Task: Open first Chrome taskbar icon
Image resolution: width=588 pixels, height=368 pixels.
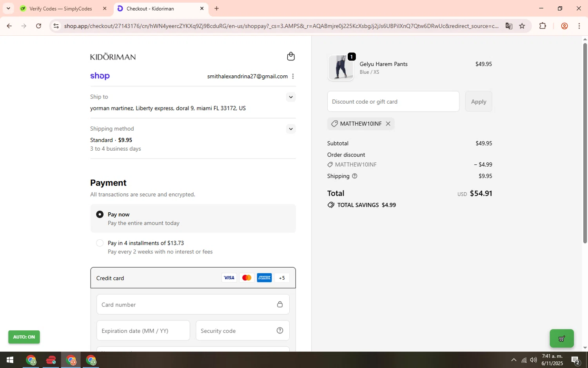Action: pos(31,360)
